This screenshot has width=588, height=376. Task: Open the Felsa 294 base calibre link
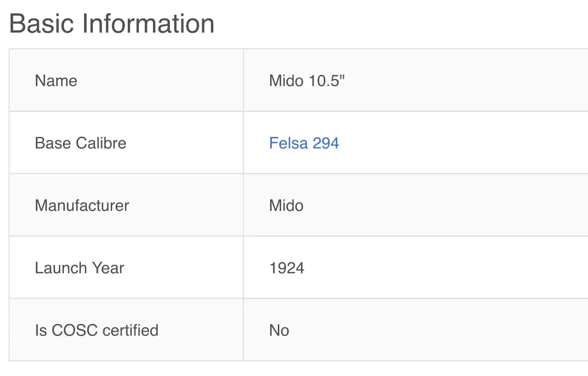click(304, 143)
